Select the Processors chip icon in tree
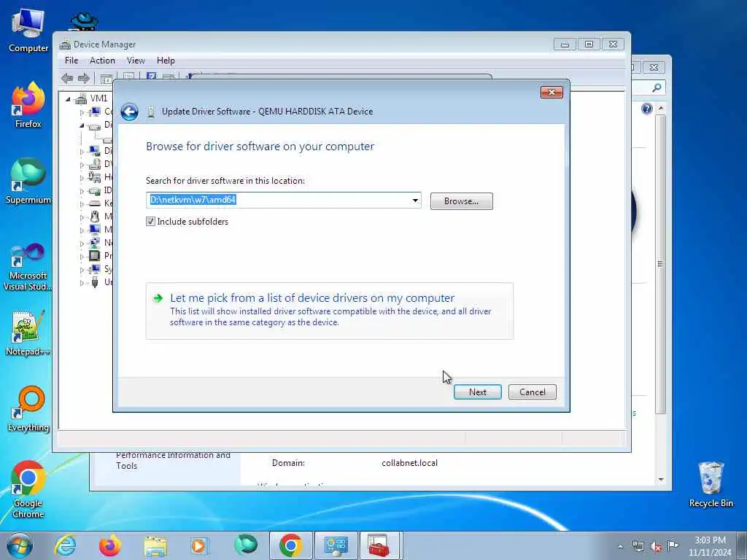This screenshot has height=560, width=747. [95, 256]
